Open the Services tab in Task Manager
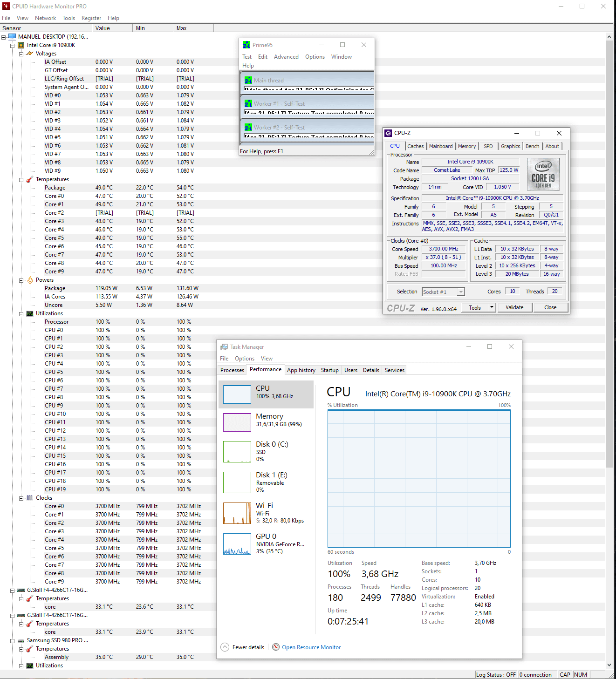The width and height of the screenshot is (616, 679). click(395, 370)
